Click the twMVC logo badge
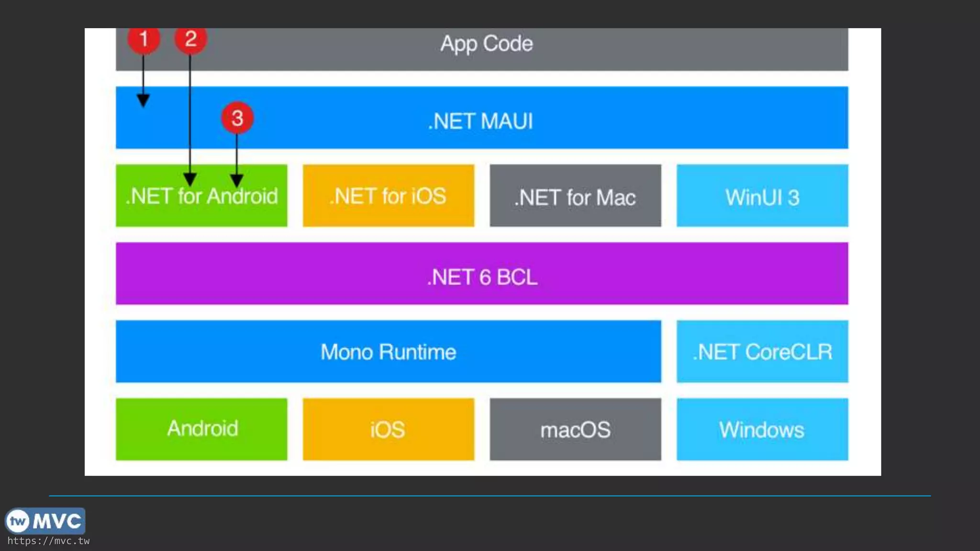This screenshot has width=980, height=551. point(45,521)
